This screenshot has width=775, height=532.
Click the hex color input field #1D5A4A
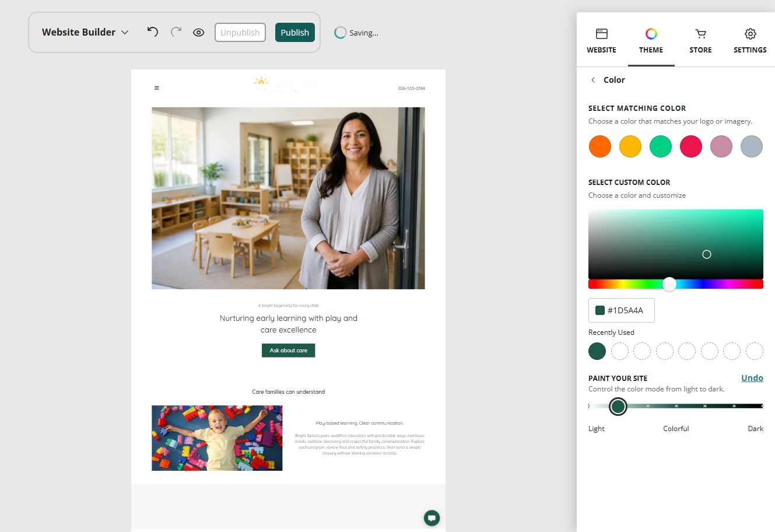[622, 310]
